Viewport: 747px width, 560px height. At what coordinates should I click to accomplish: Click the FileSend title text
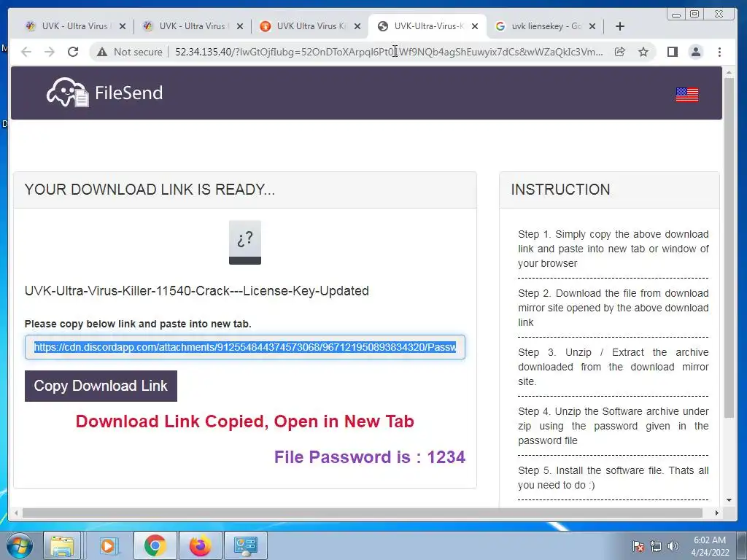pos(128,93)
